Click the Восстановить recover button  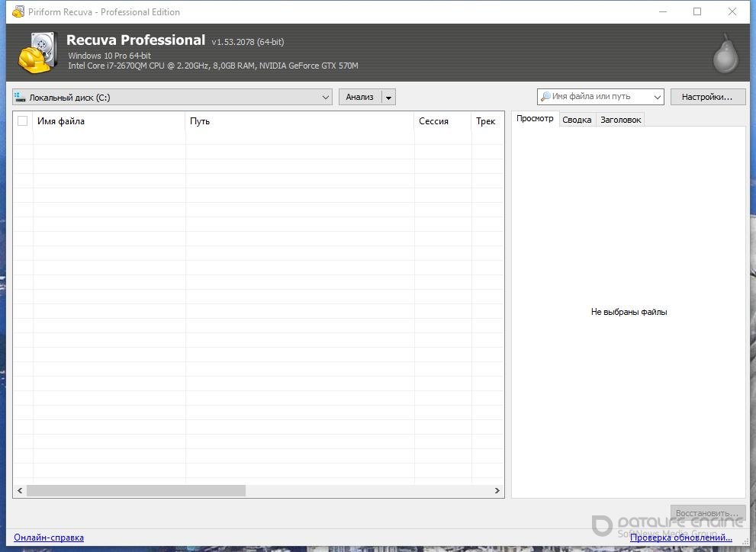click(x=707, y=512)
